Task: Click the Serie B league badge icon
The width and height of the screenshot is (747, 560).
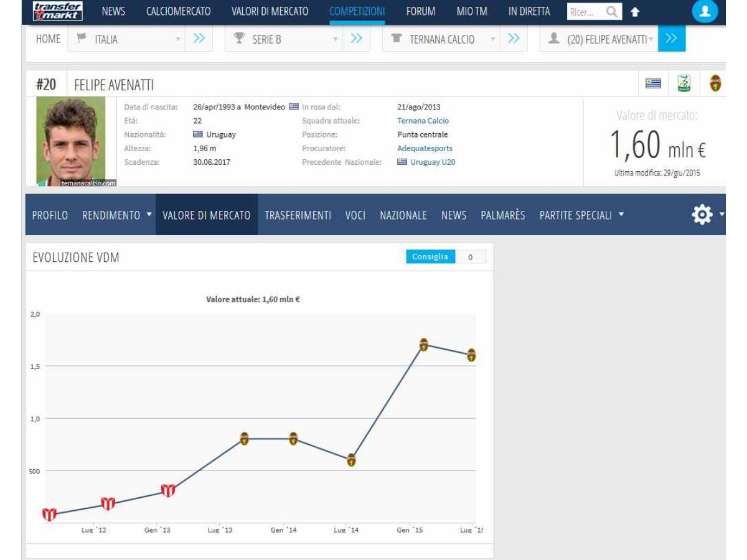Action: click(x=684, y=83)
